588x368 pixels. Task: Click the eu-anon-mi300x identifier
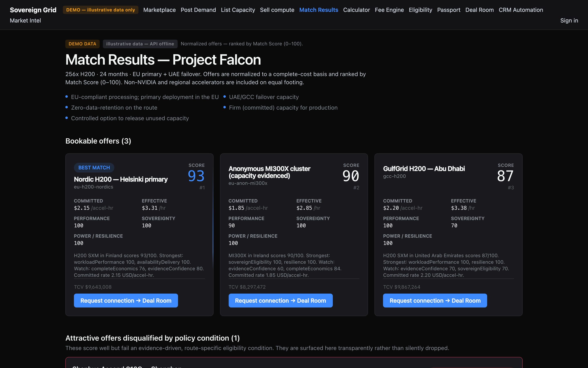pyautogui.click(x=248, y=183)
